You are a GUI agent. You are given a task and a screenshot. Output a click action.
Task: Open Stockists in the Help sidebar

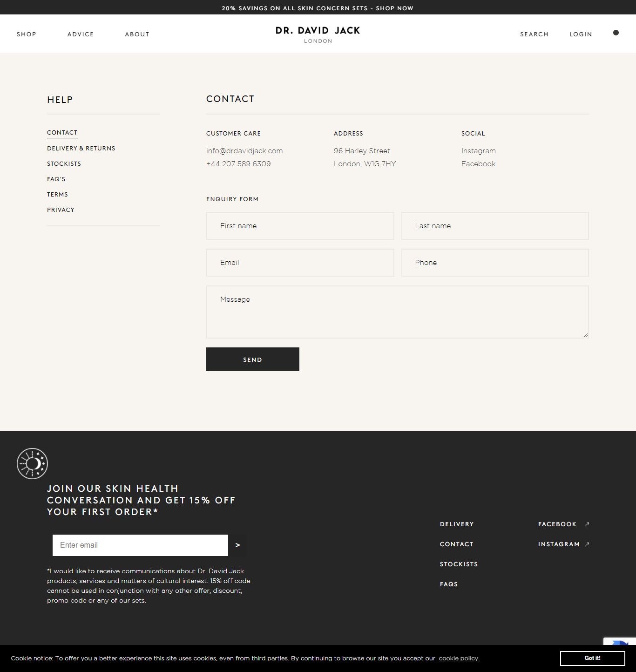point(64,164)
